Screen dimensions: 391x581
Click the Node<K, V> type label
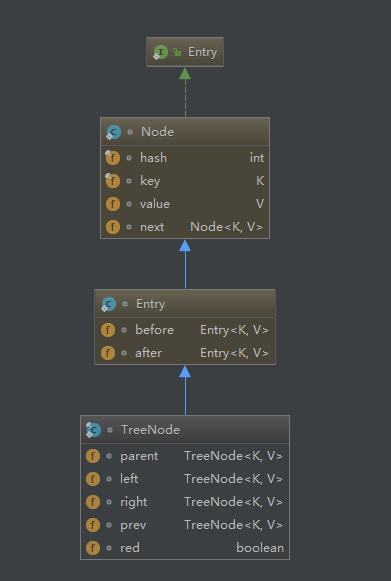[x=226, y=227]
